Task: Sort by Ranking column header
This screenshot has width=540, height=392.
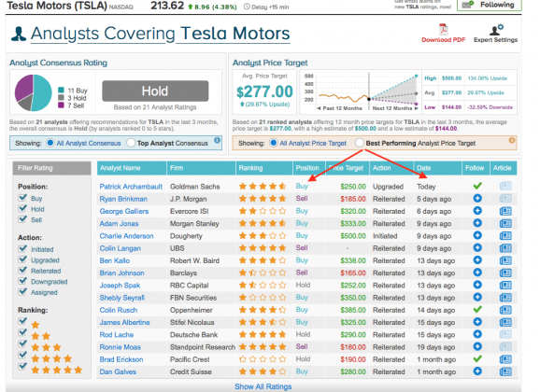Action: point(264,168)
